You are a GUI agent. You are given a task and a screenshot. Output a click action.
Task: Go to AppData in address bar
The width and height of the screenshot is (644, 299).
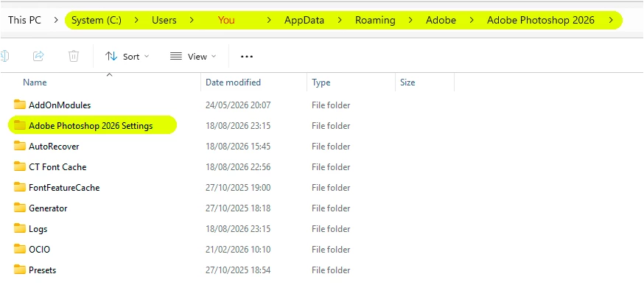(304, 20)
